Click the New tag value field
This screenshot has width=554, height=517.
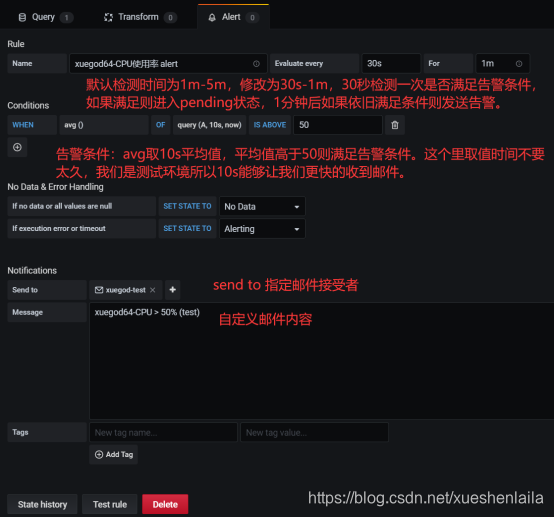314,432
